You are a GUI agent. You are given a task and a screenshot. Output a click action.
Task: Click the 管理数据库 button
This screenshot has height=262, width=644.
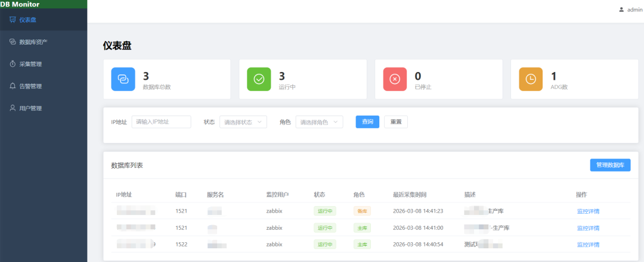coord(610,165)
